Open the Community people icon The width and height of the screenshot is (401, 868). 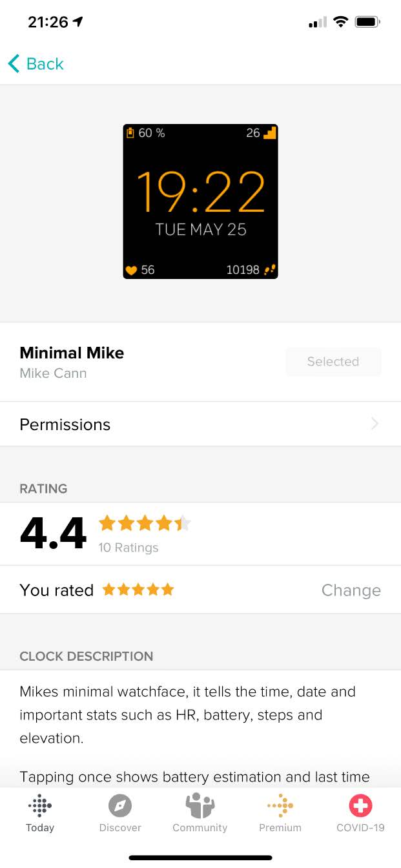pos(200,806)
